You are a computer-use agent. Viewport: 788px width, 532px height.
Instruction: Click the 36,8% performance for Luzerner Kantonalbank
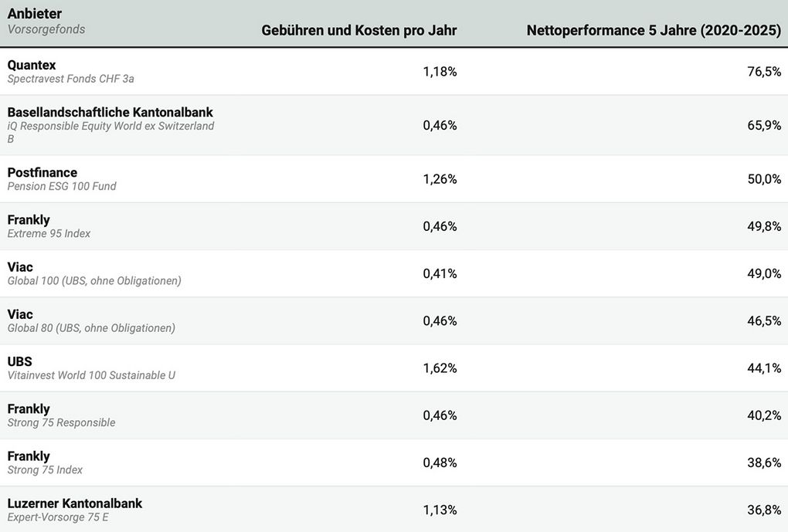coord(764,510)
